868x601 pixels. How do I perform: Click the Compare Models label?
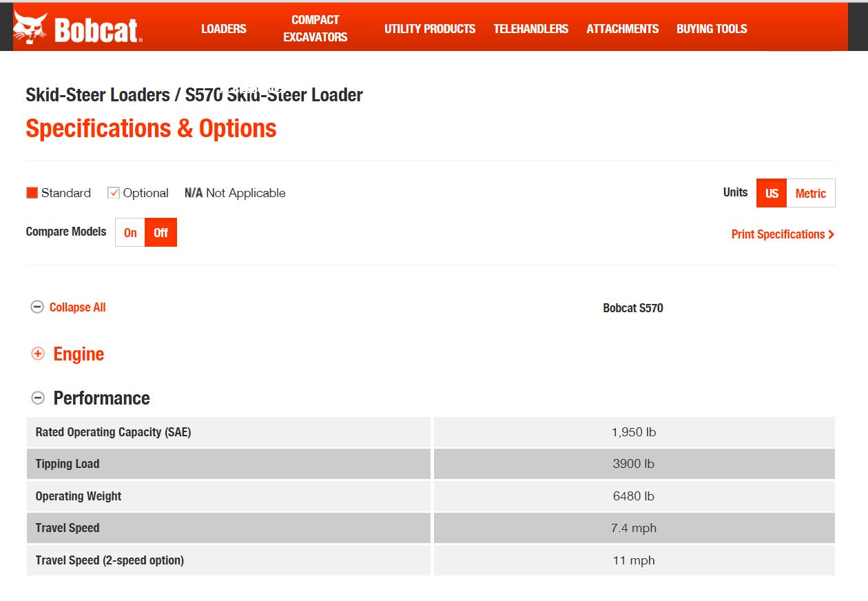tap(66, 232)
